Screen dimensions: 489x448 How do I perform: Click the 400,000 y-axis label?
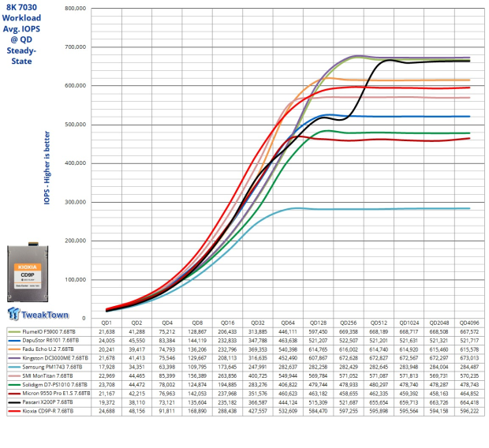tap(76, 163)
